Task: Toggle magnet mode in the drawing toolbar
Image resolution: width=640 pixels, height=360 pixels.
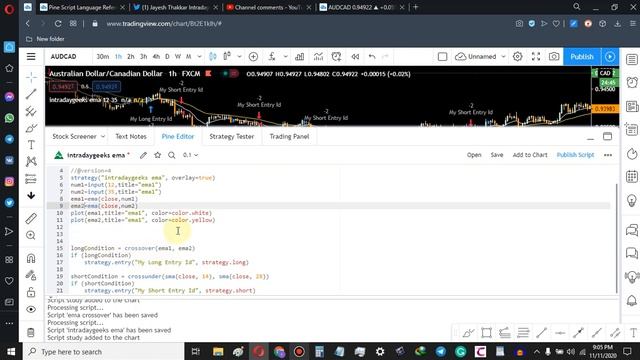Action: [x=31, y=258]
